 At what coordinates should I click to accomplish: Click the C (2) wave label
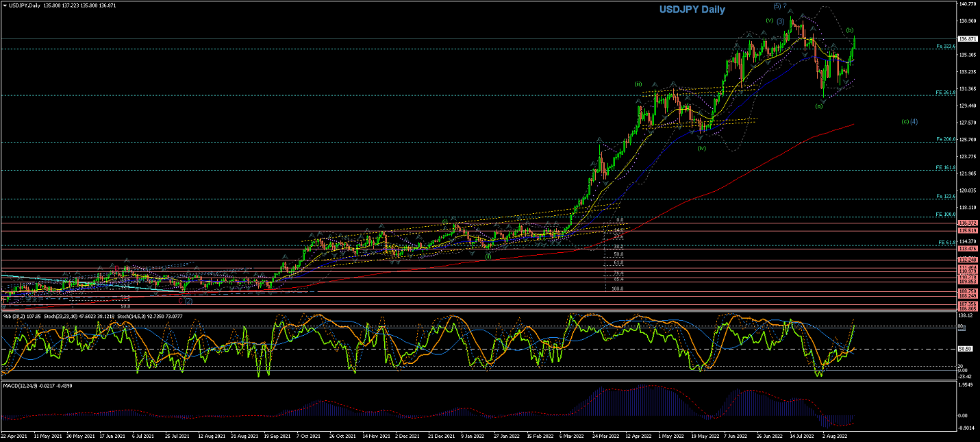coord(186,300)
